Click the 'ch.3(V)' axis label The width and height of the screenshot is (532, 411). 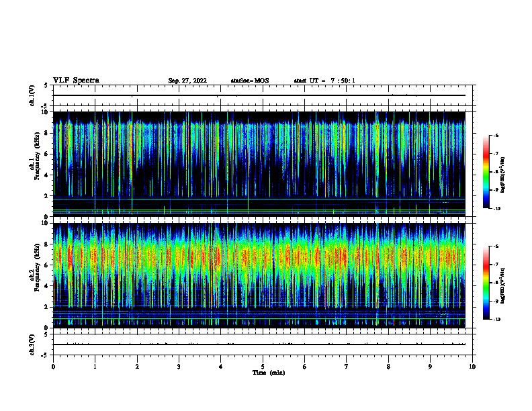[32, 345]
